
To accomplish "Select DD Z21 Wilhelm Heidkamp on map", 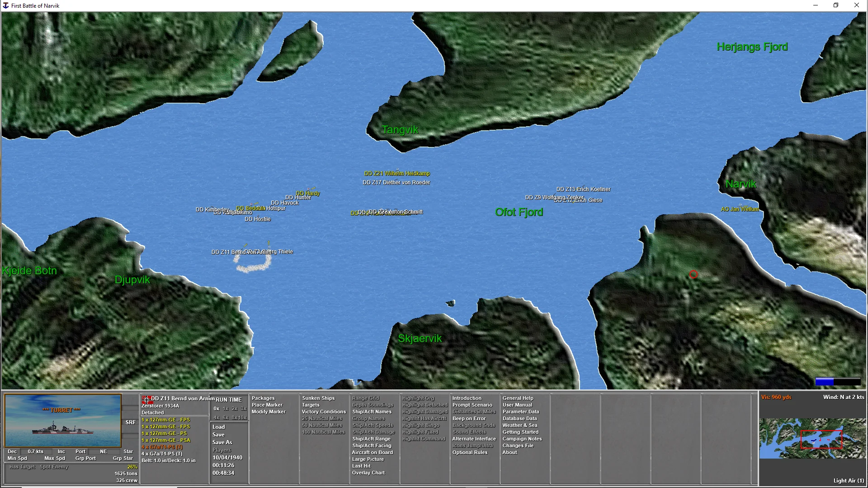I will pos(397,174).
